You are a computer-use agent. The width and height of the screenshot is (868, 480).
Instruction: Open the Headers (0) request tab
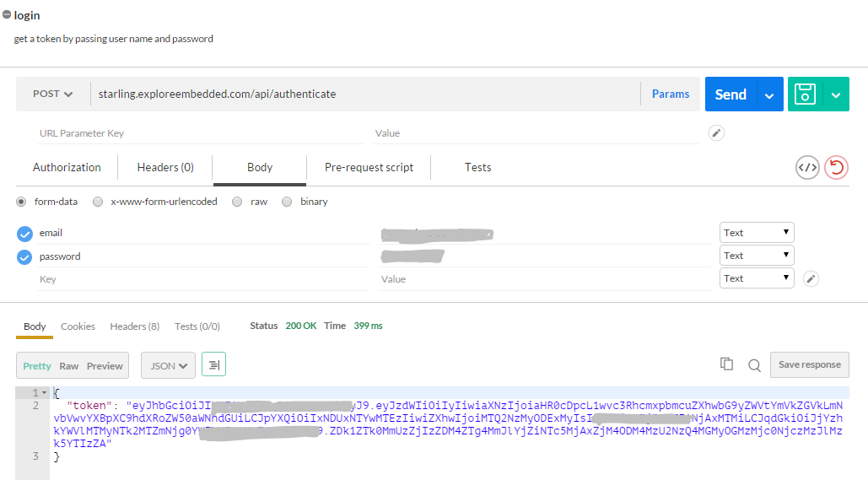point(165,167)
